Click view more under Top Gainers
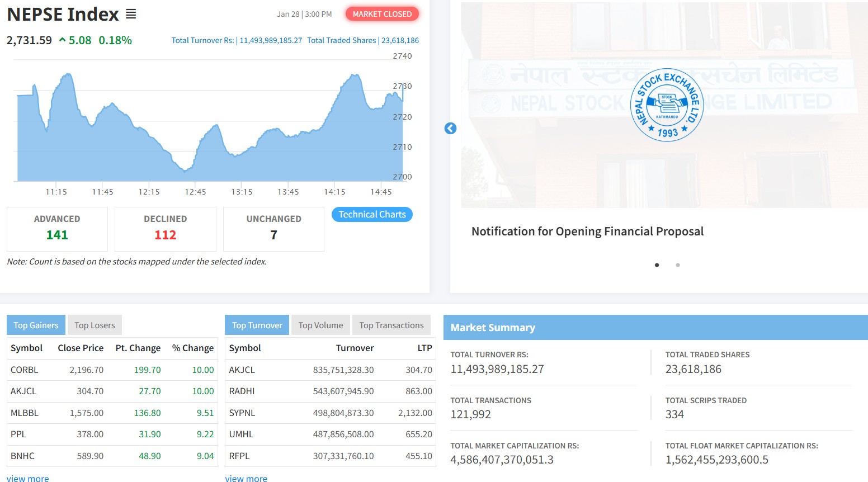Image resolution: width=868 pixels, height=482 pixels. click(28, 479)
